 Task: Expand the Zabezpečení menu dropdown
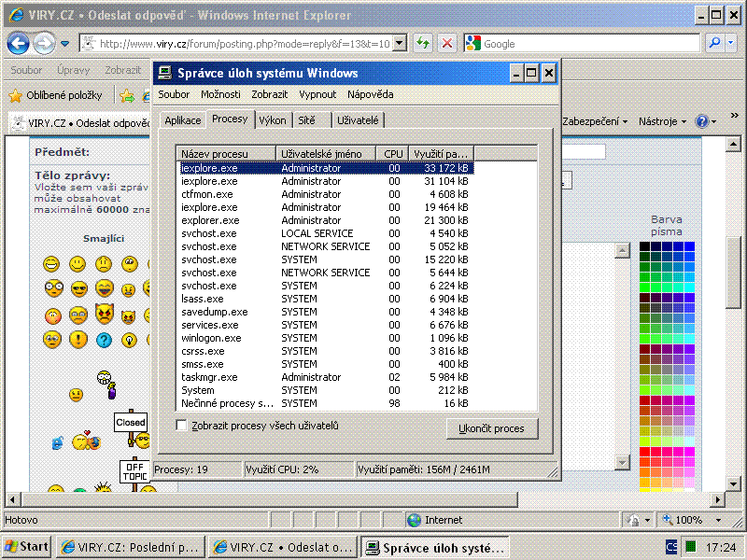pyautogui.click(x=625, y=122)
